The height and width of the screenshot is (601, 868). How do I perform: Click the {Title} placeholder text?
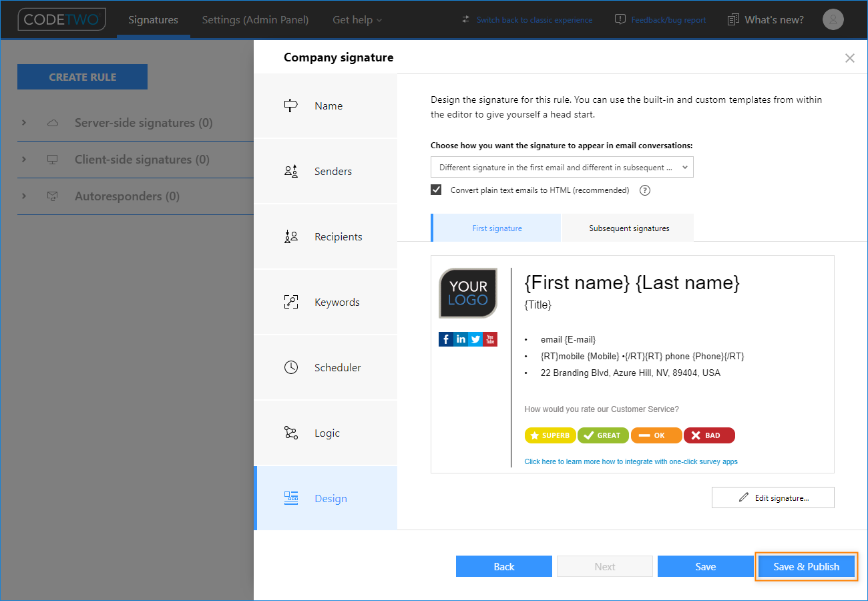tap(538, 305)
